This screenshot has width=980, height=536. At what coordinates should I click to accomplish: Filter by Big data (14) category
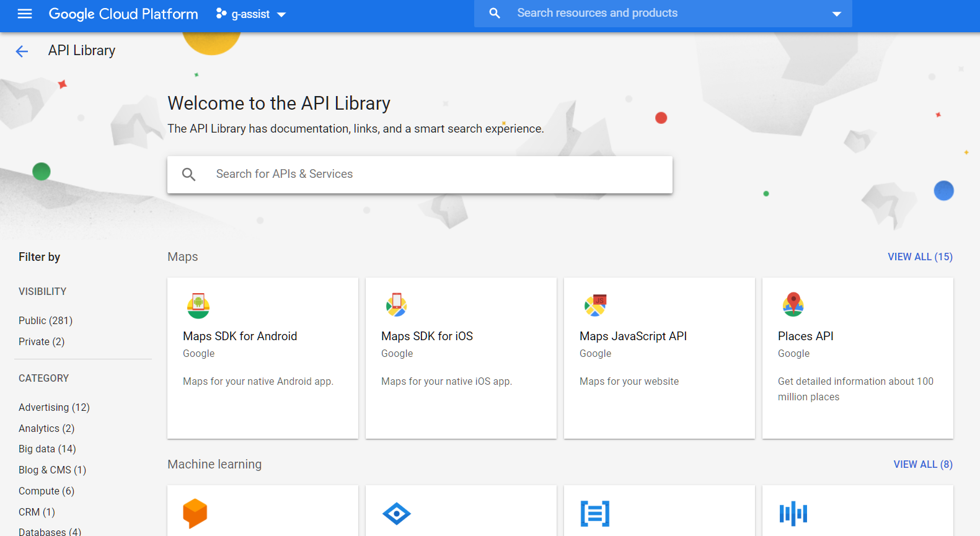pos(47,449)
